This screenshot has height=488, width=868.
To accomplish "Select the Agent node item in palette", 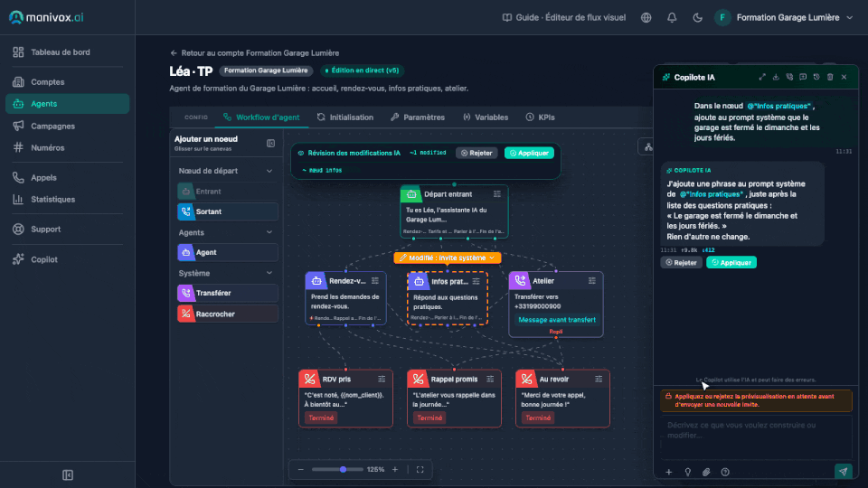I will [228, 252].
